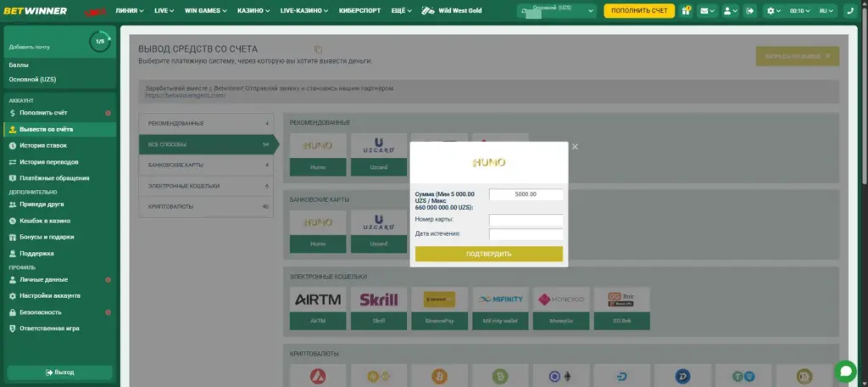Open the messages envelope dropdown
868x387 pixels.
(706, 10)
